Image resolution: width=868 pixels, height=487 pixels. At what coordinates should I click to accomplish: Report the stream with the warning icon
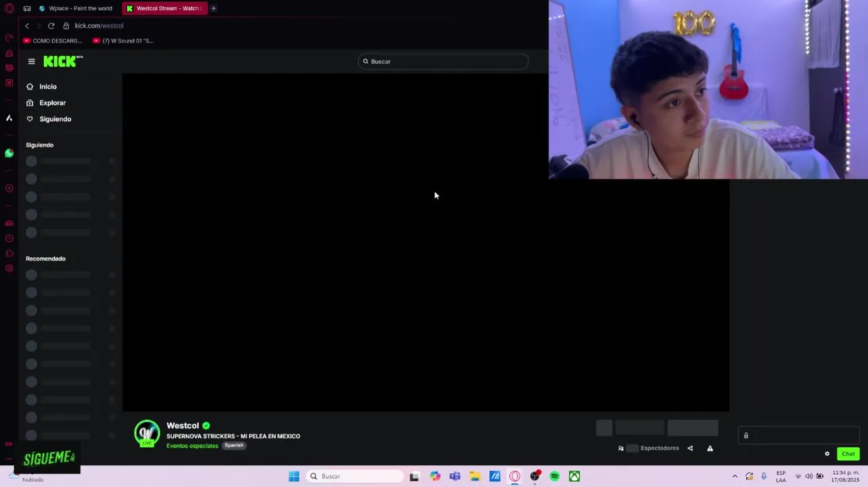pyautogui.click(x=710, y=448)
